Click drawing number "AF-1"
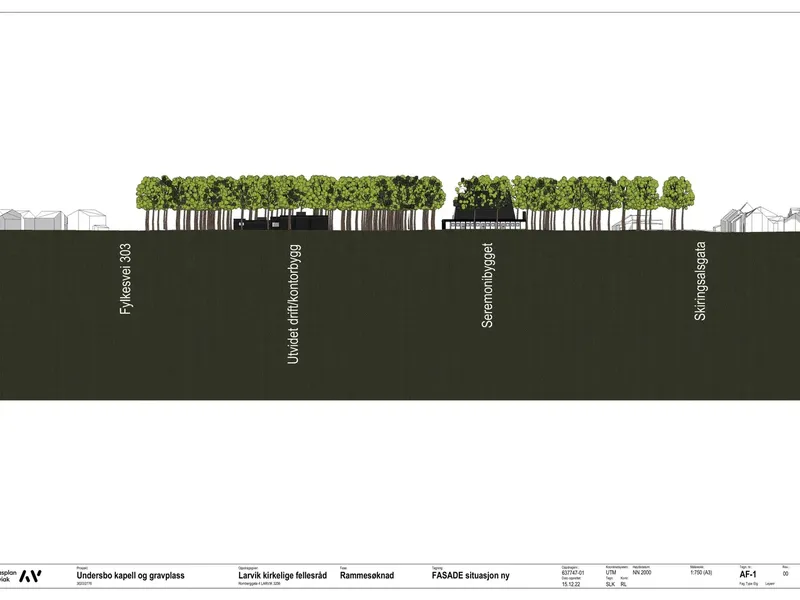This screenshot has height=600, width=800. (748, 574)
